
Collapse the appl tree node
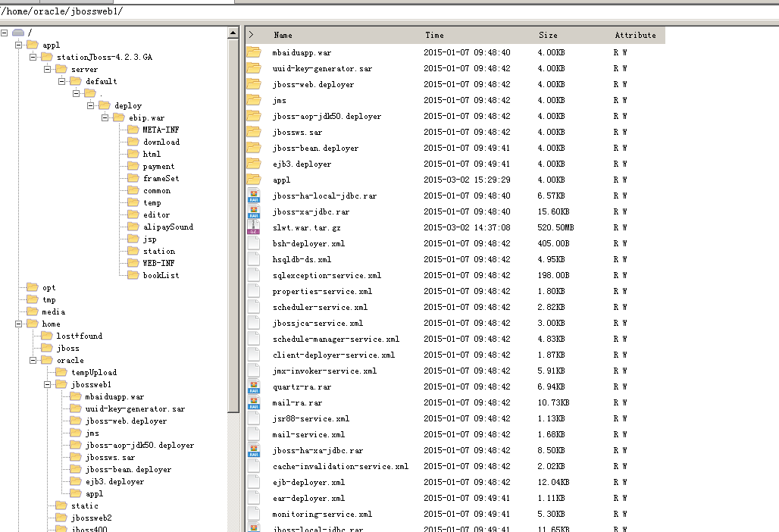(x=18, y=45)
